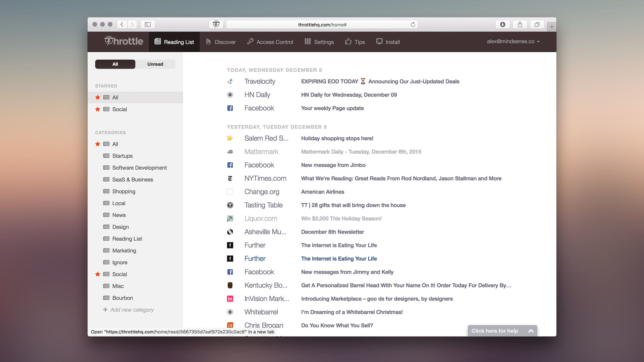Open What We're Reading NYTimes message
This screenshot has height=362, width=644.
tap(401, 178)
